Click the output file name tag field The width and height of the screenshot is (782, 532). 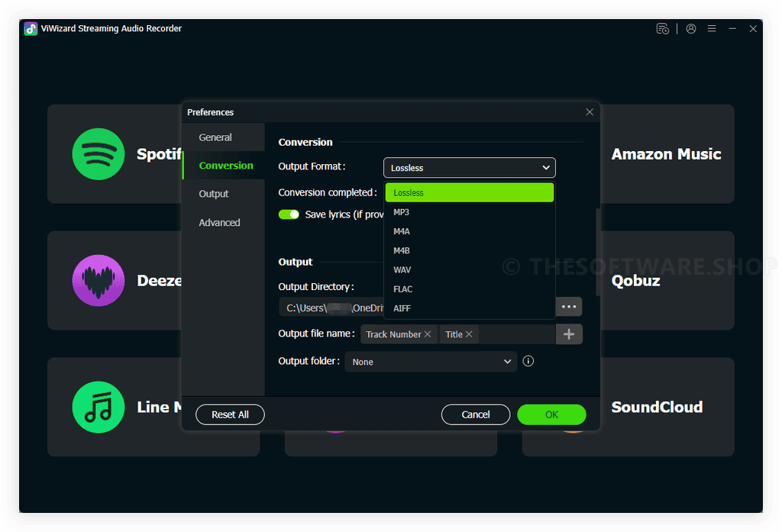click(x=458, y=334)
